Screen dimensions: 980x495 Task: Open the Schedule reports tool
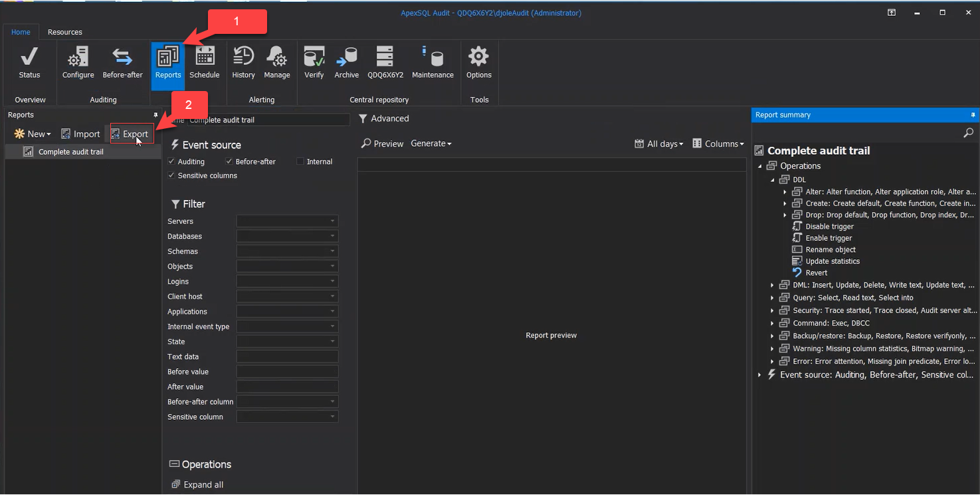click(x=205, y=63)
